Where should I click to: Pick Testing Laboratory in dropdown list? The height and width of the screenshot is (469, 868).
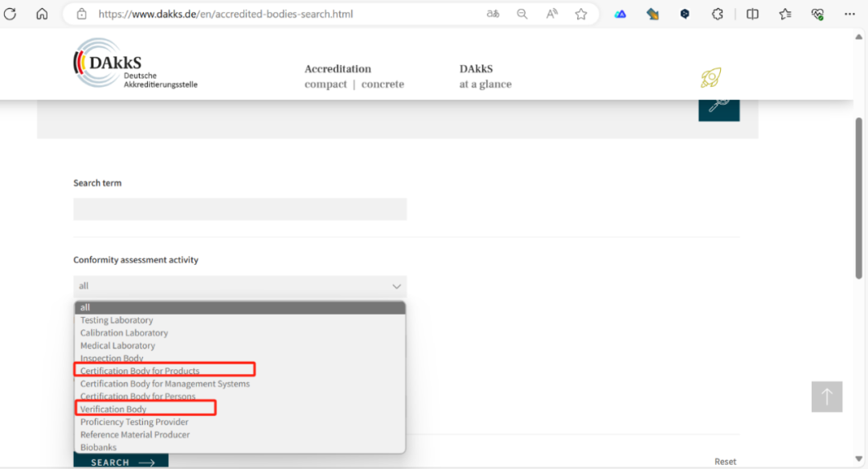click(117, 320)
